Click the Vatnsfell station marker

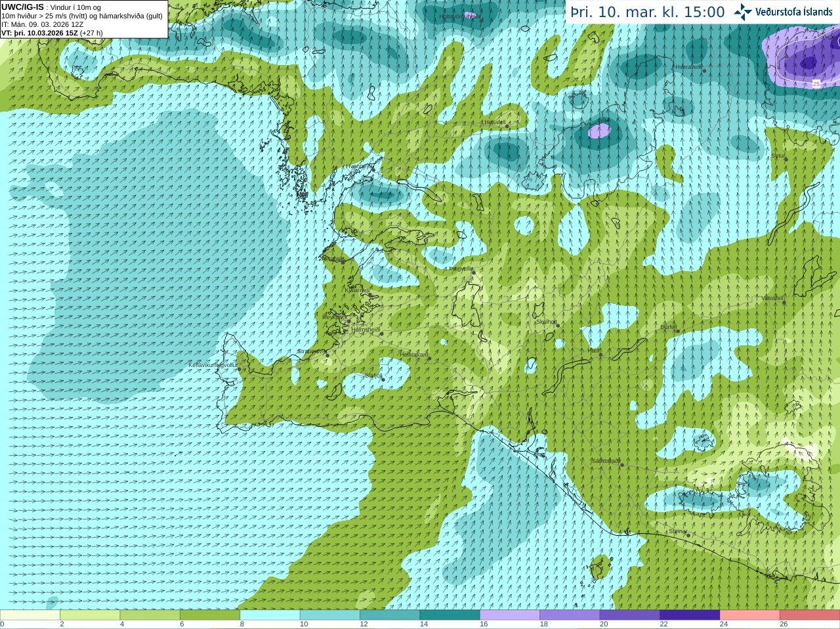tap(784, 302)
